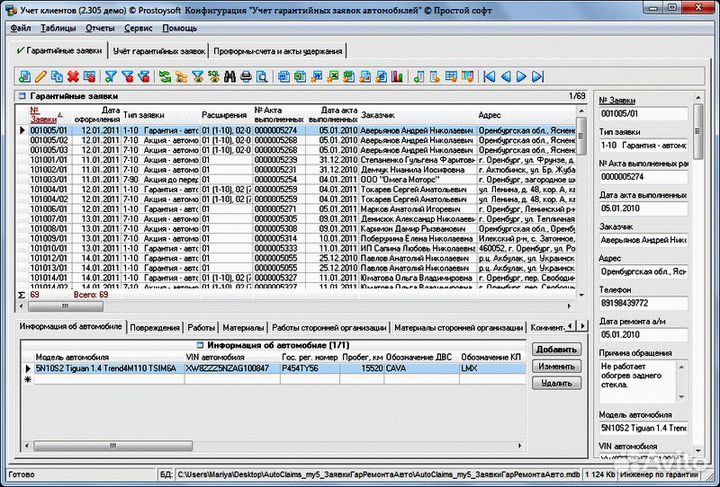Sort by the Заказчик column header

pos(378,115)
